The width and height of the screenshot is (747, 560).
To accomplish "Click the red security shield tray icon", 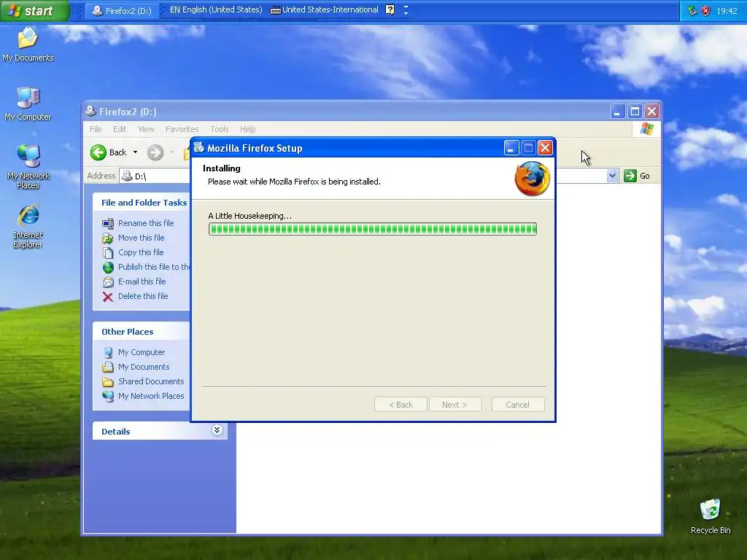I will click(706, 10).
